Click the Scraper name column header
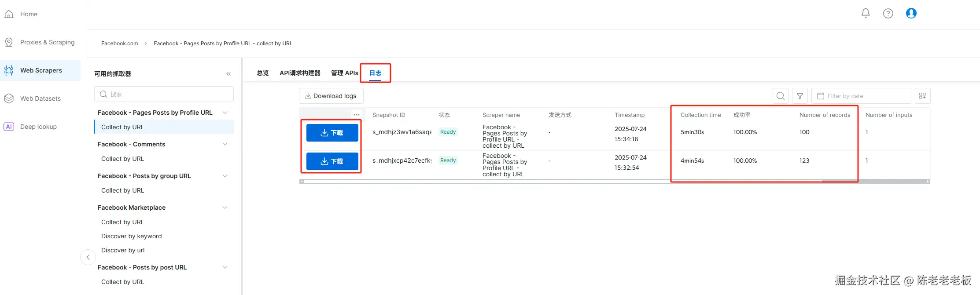980x295 pixels. tap(501, 115)
